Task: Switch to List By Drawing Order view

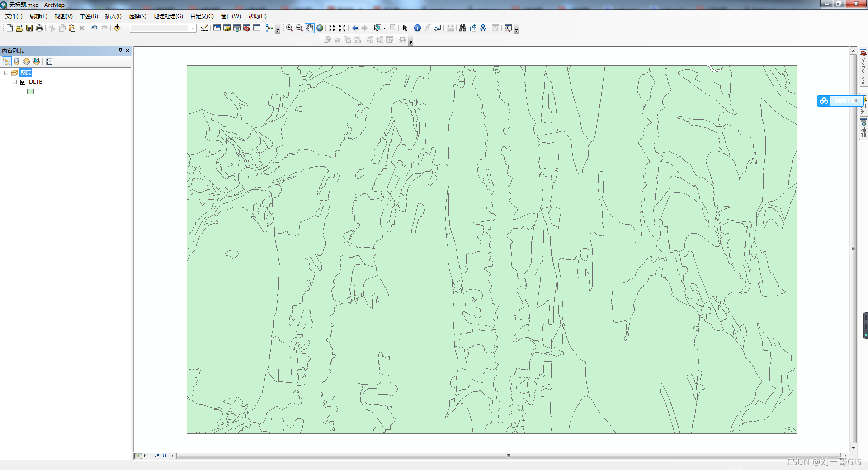Action: click(7, 61)
